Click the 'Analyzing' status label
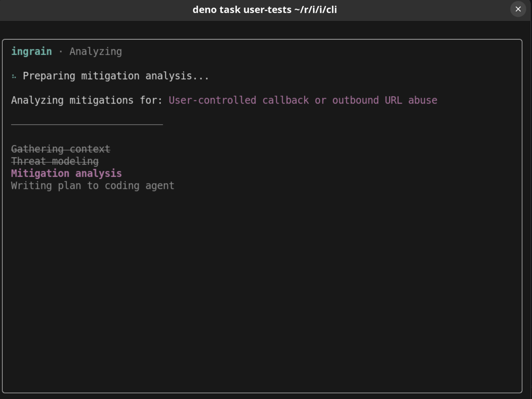The image size is (532, 399). pyautogui.click(x=96, y=52)
